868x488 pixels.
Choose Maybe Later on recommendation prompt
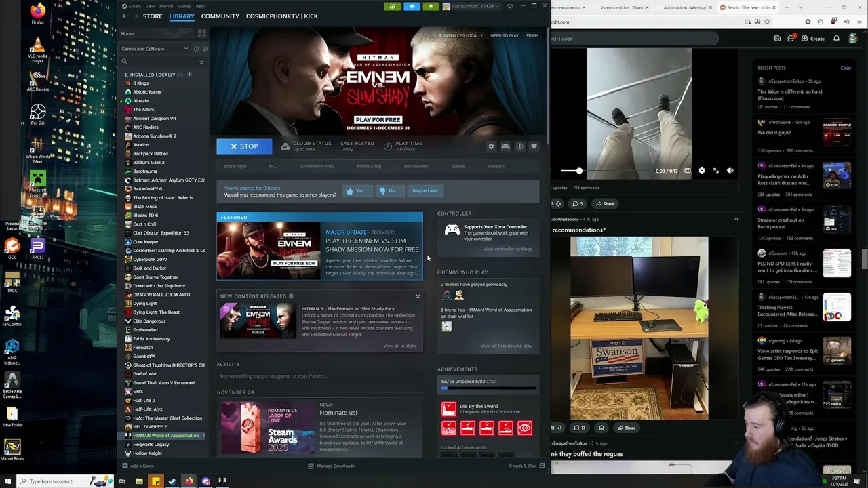425,190
